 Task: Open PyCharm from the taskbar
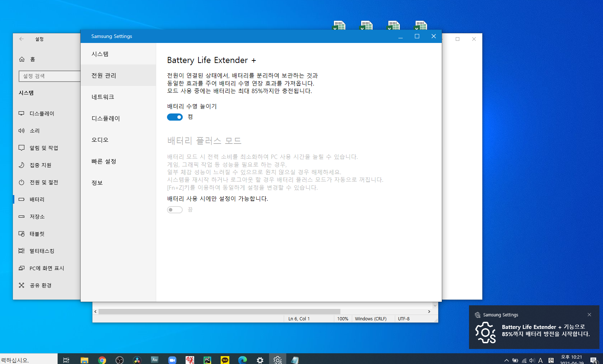coord(207,360)
